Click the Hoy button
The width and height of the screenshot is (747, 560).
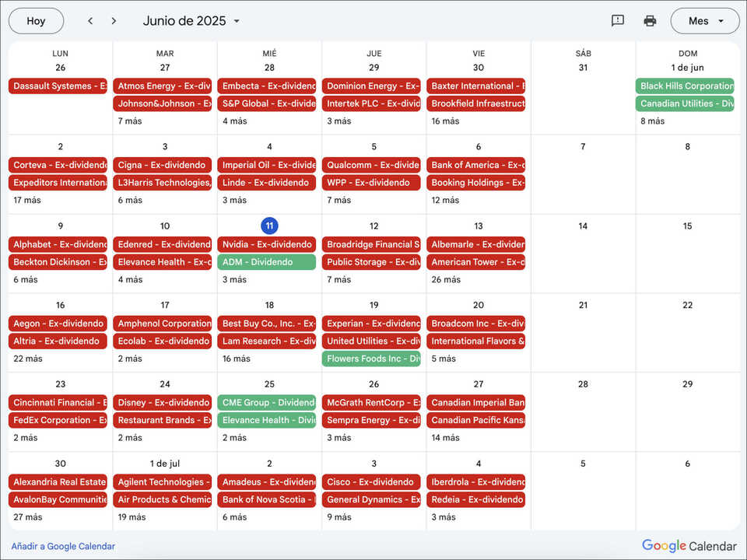click(x=37, y=21)
